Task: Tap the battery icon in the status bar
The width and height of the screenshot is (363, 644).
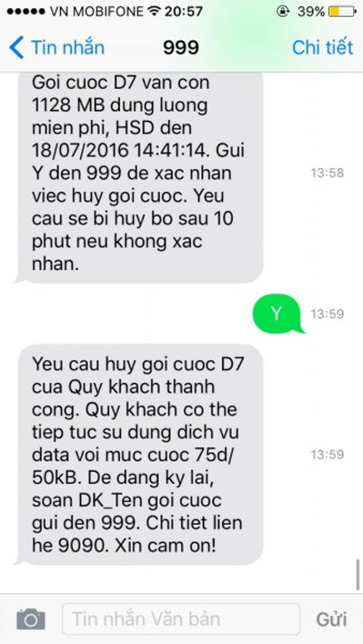Action: pyautogui.click(x=341, y=12)
